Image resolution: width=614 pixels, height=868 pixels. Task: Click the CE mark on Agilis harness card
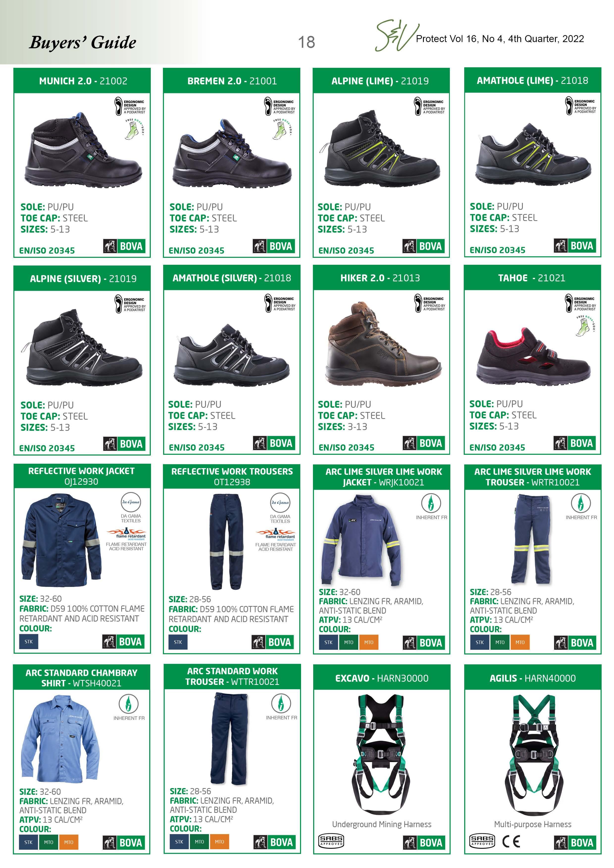click(511, 841)
